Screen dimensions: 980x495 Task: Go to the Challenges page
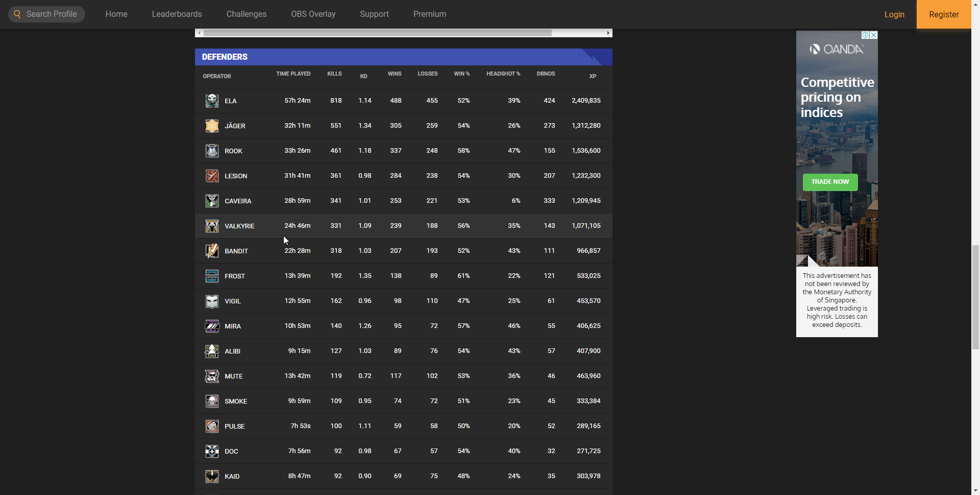pyautogui.click(x=246, y=14)
